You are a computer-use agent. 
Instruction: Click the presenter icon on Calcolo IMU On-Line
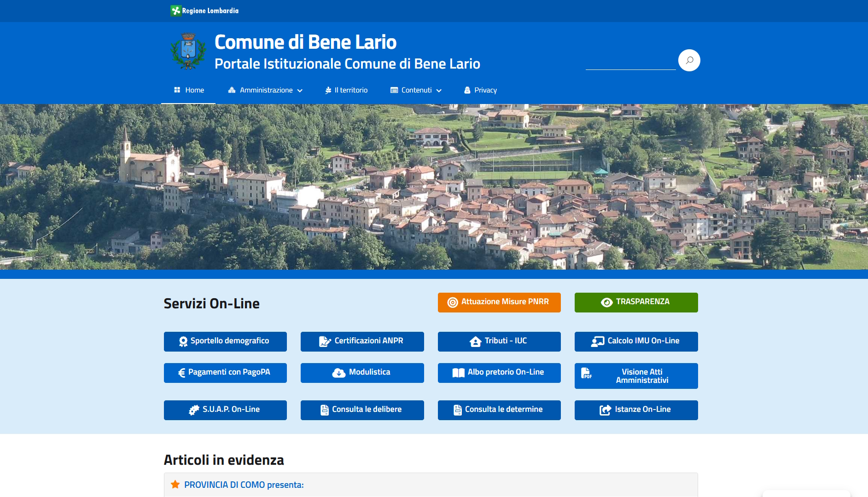point(598,341)
